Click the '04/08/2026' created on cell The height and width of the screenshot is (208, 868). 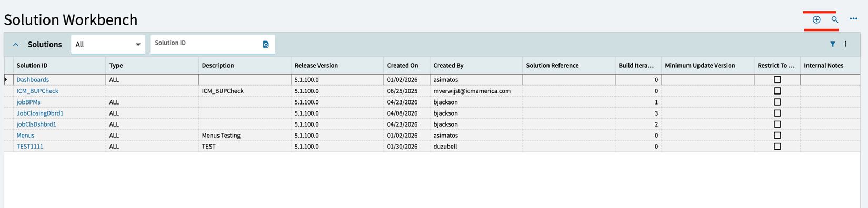[x=407, y=113]
